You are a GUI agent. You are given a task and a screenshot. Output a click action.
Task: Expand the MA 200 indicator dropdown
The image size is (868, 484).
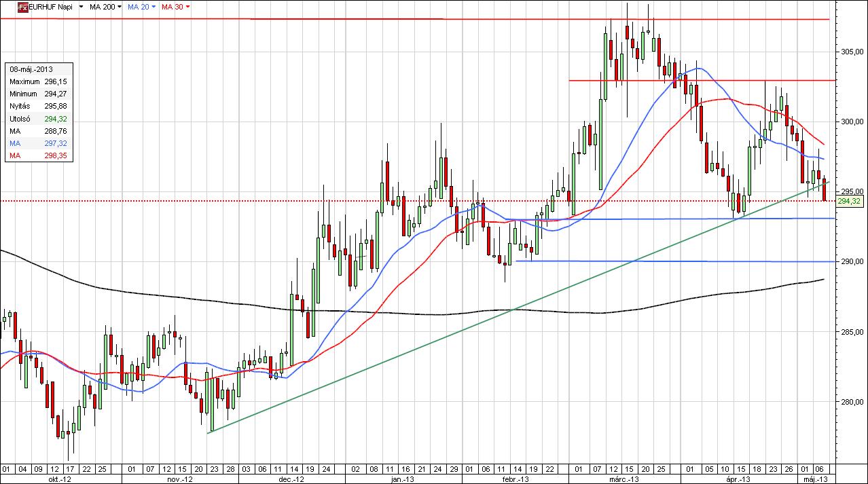pyautogui.click(x=120, y=7)
